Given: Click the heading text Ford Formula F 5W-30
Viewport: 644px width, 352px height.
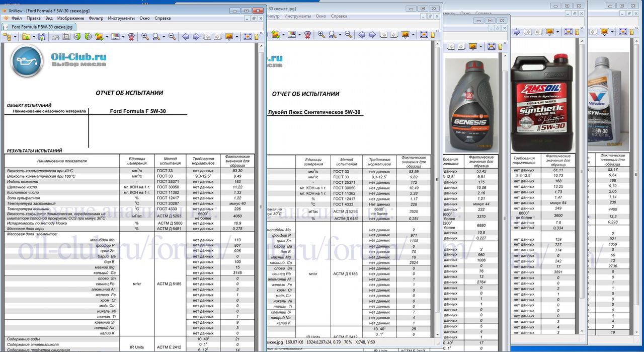Looking at the screenshot, I should [138, 111].
